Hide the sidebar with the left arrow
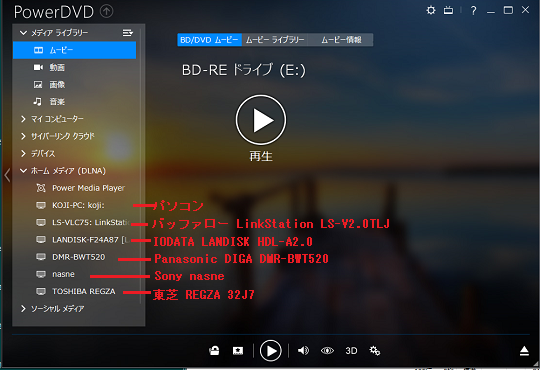540x370 pixels. pos(7,175)
